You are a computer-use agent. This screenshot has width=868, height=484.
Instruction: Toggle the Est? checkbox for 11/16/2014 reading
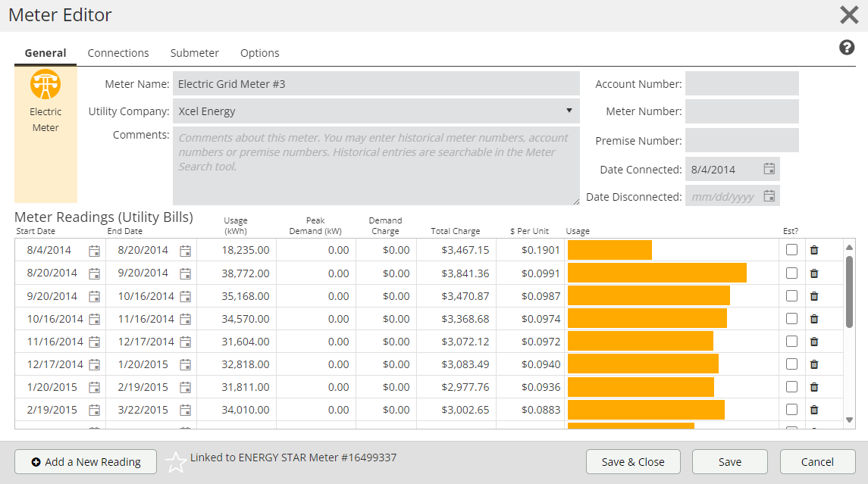click(x=791, y=342)
